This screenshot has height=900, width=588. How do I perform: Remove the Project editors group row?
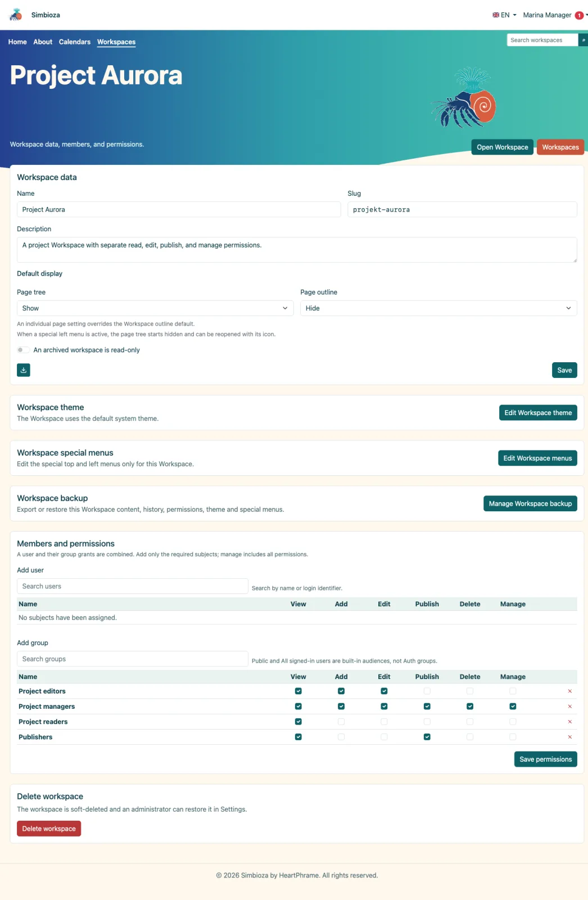569,691
